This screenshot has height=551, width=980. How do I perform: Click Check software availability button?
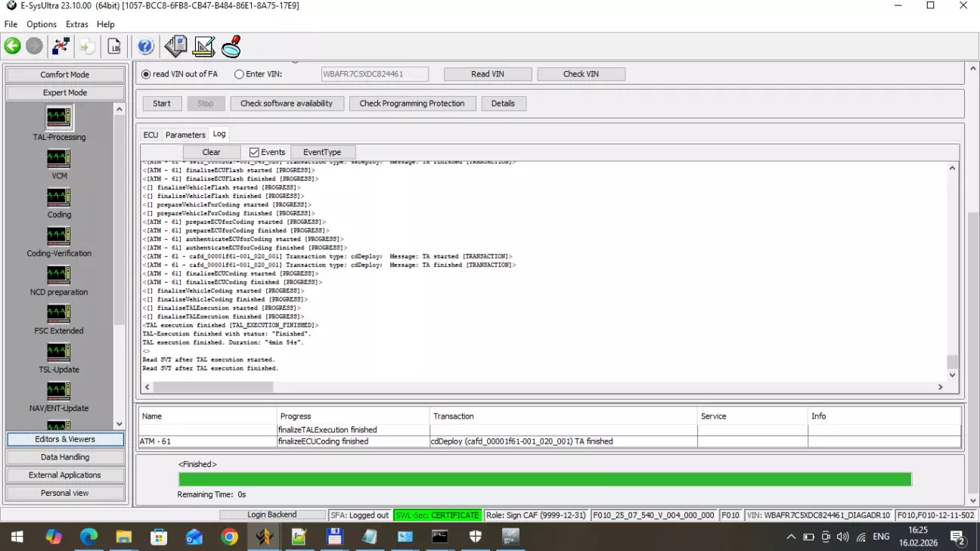point(286,104)
